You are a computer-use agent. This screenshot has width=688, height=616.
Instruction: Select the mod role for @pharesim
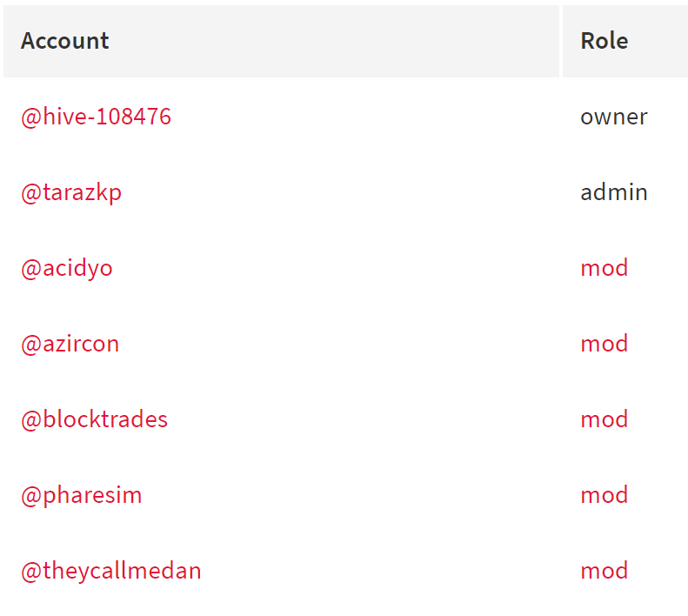point(605,495)
